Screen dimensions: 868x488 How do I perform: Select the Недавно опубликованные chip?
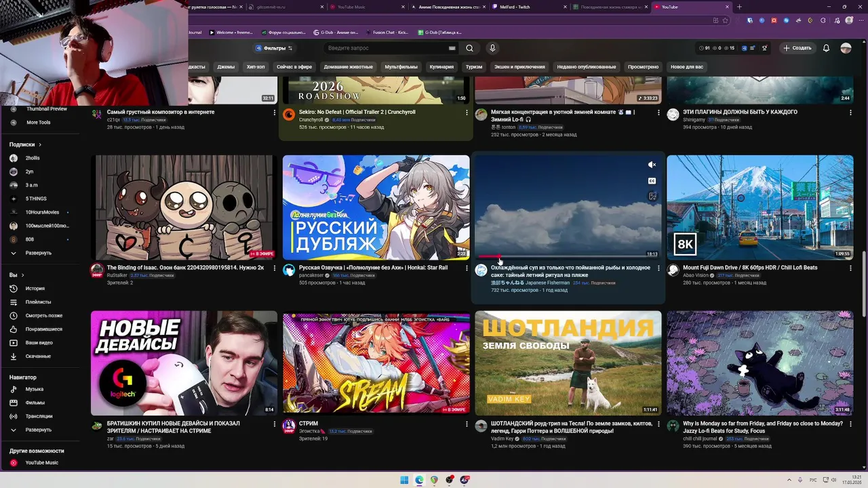pos(587,67)
